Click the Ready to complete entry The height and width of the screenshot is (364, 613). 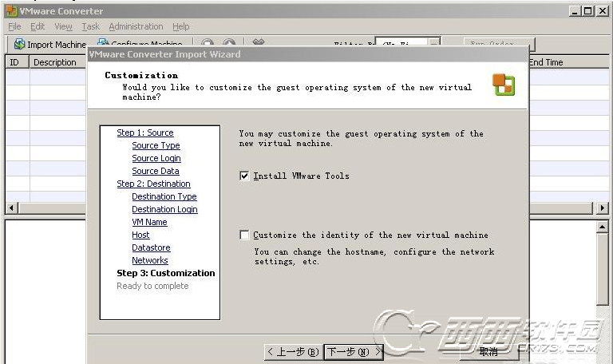click(x=152, y=287)
